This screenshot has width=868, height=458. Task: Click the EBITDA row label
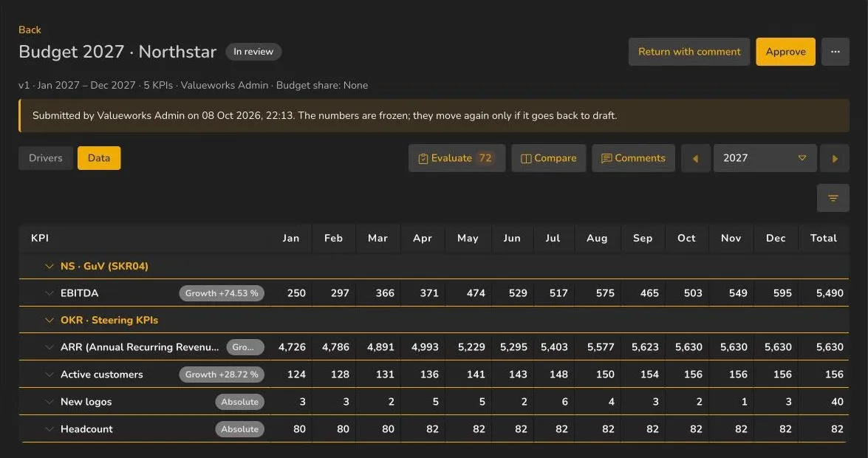[x=79, y=293]
